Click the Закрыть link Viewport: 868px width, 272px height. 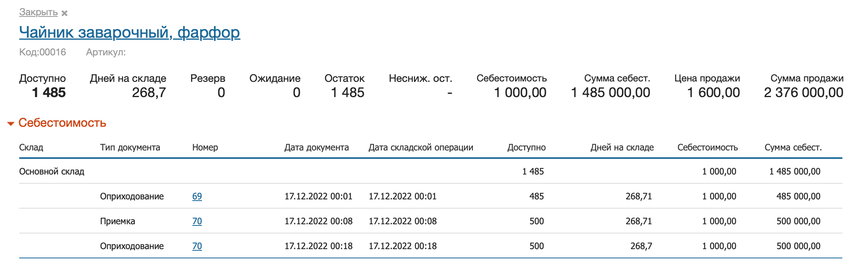click(x=38, y=12)
